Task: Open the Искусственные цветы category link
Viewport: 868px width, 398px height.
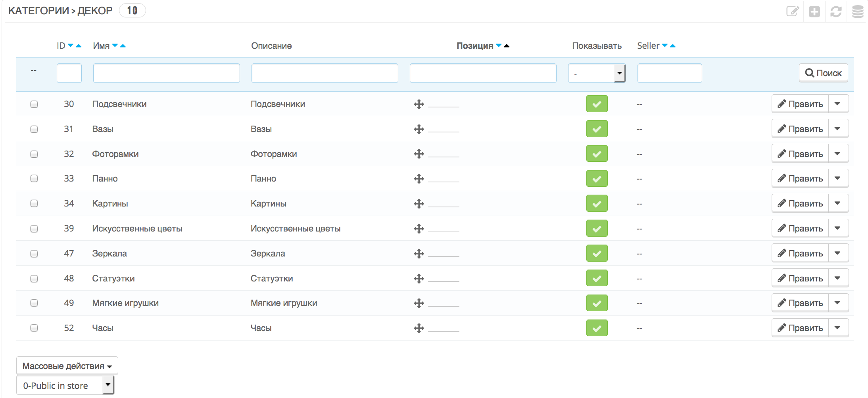Action: click(x=137, y=229)
